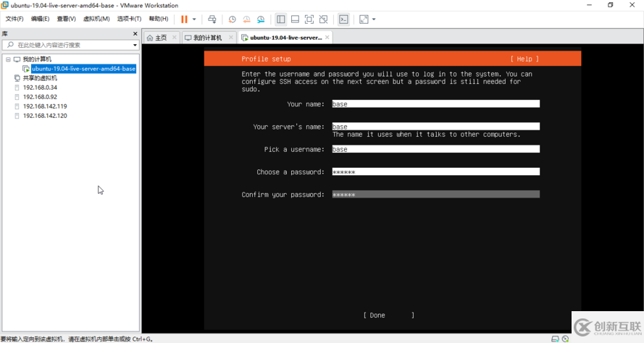
Task: Collapse the 我的计算机 tree node
Action: point(8,59)
